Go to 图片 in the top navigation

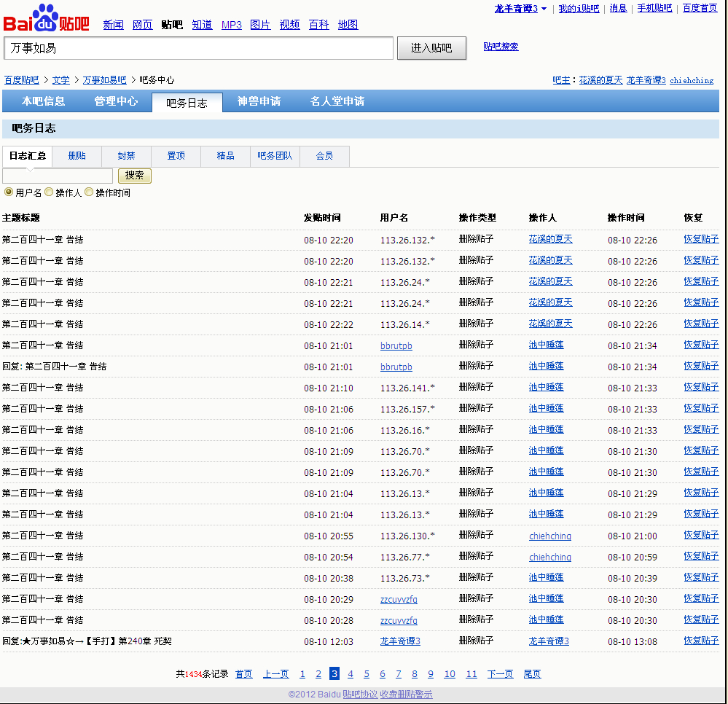click(x=260, y=25)
